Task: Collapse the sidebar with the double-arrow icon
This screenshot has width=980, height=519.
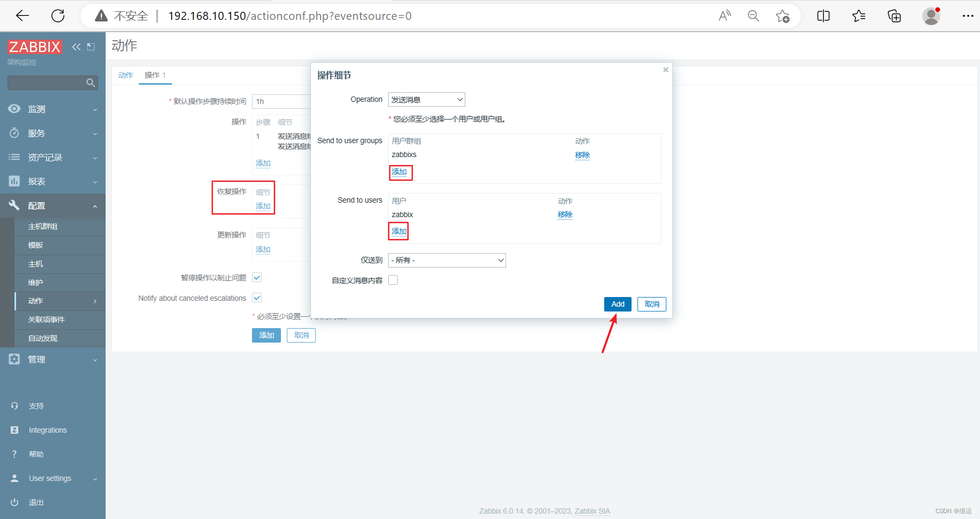Action: point(76,47)
